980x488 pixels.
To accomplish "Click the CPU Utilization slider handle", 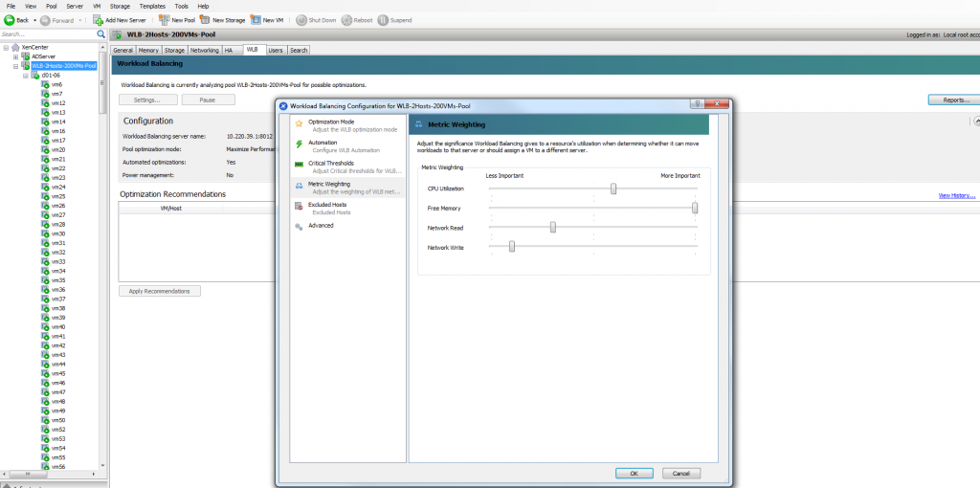I will click(x=613, y=188).
